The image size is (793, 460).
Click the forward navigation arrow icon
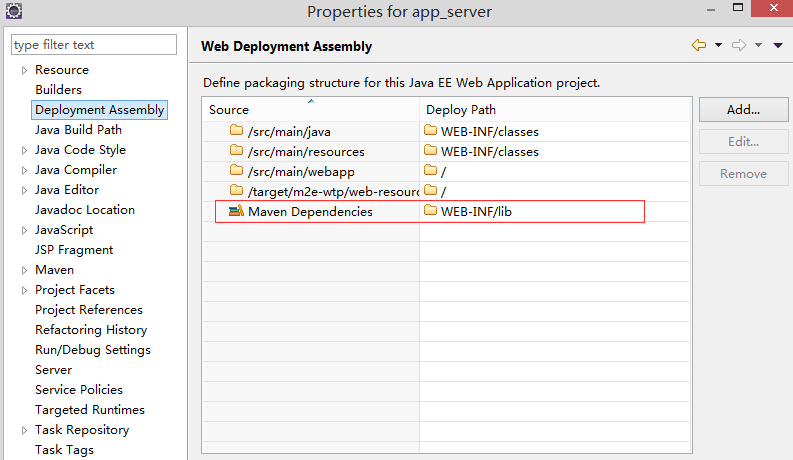(x=740, y=45)
